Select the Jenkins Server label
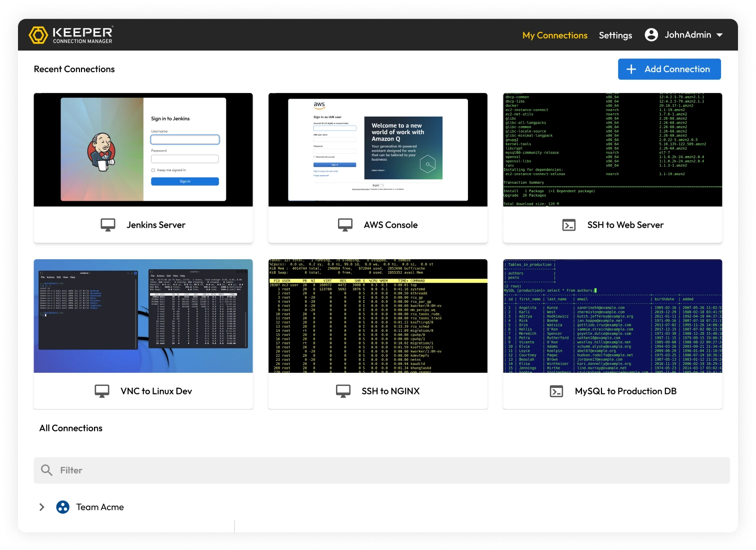756x550 pixels. pyautogui.click(x=156, y=225)
